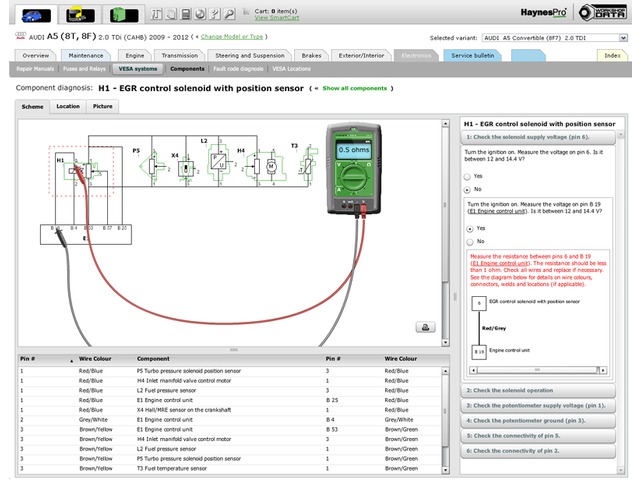
Task: Expand step 4: Check the potentiometer ground
Action: [538, 421]
